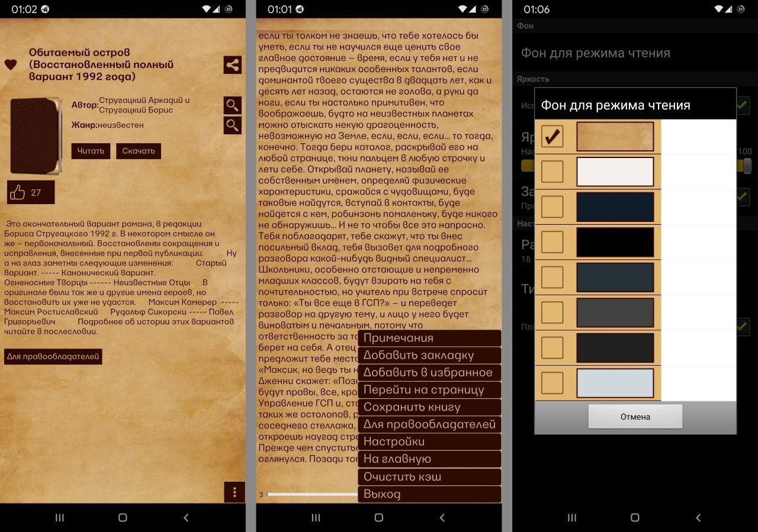This screenshot has width=758, height=532.
Task: Open 'Настройки' from the reader menu
Action: [x=429, y=441]
